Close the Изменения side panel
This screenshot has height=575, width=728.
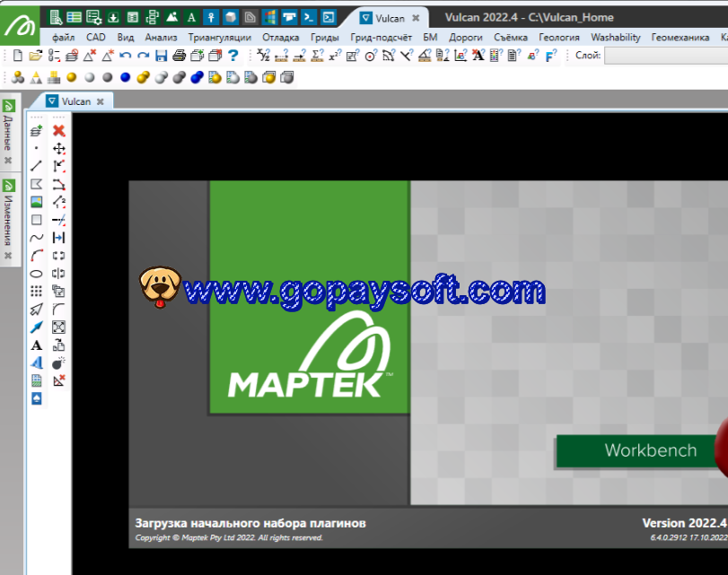8,256
